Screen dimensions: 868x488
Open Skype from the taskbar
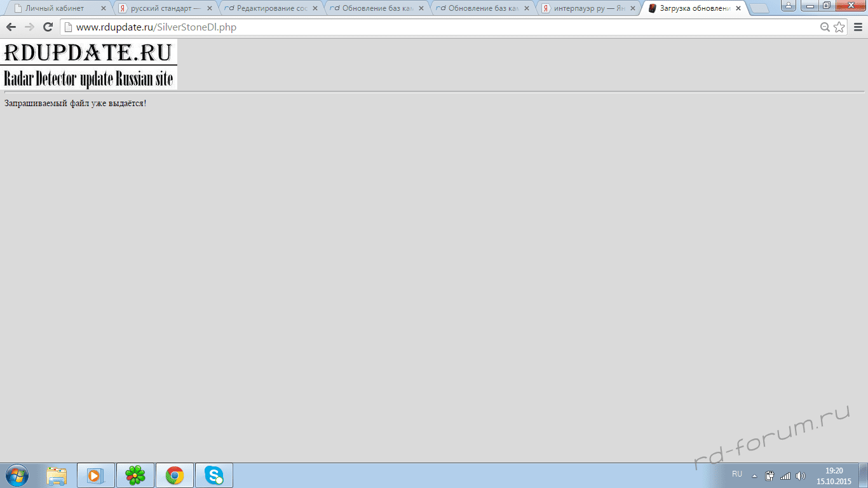[214, 475]
